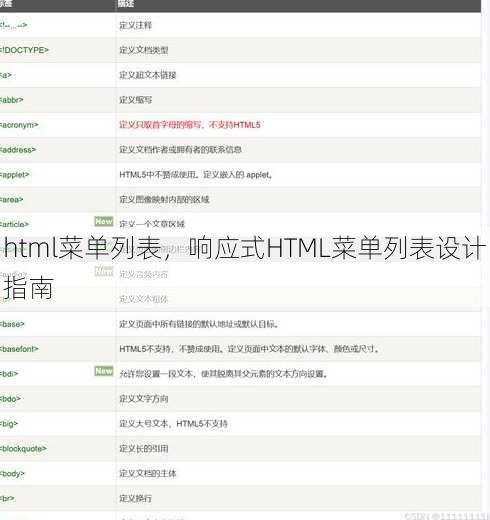This screenshot has width=490, height=520.
Task: Select the description '定义文档作者或拥有者的联系信息'
Action: pyautogui.click(x=180, y=150)
